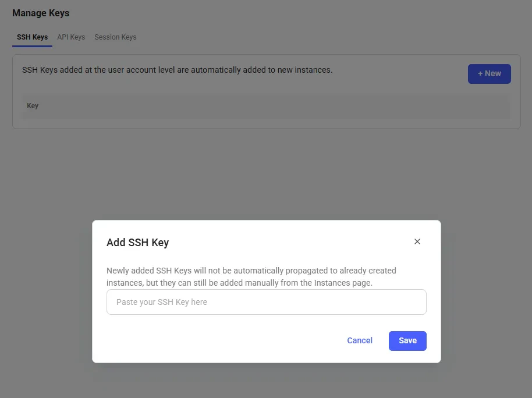Screen dimensions: 532x398
Task: Choose Cancel in the Add SSH Key dialog
Action: (360, 340)
